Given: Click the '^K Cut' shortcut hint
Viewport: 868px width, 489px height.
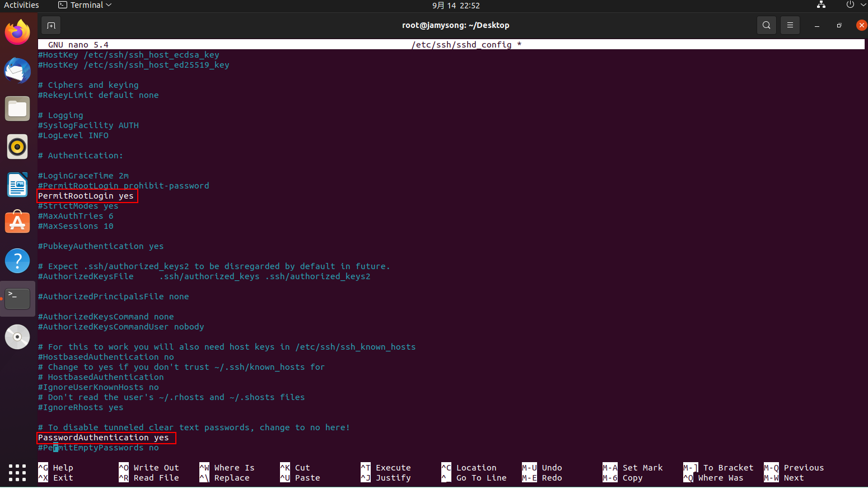Looking at the screenshot, I should point(295,468).
